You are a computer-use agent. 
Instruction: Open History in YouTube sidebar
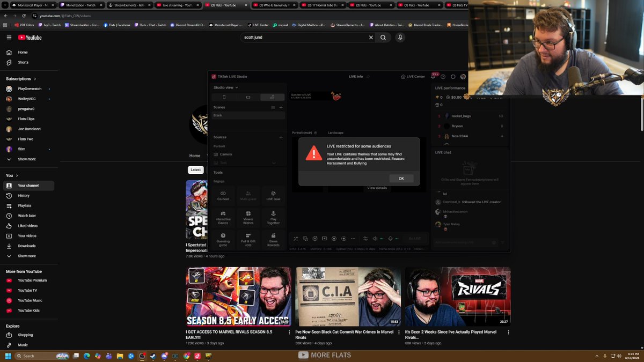(28, 196)
